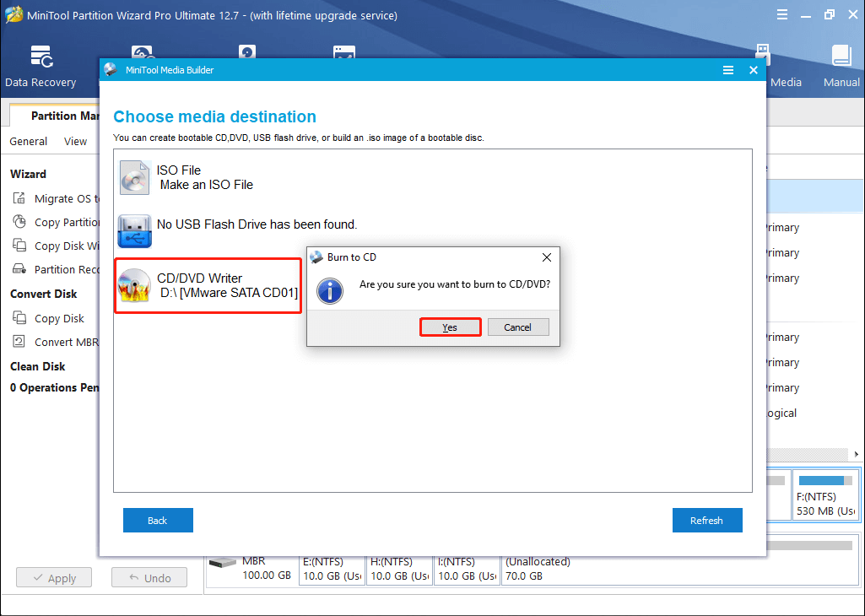Close the Burn to CD dialog
Viewport: 865px width, 616px height.
point(547,257)
